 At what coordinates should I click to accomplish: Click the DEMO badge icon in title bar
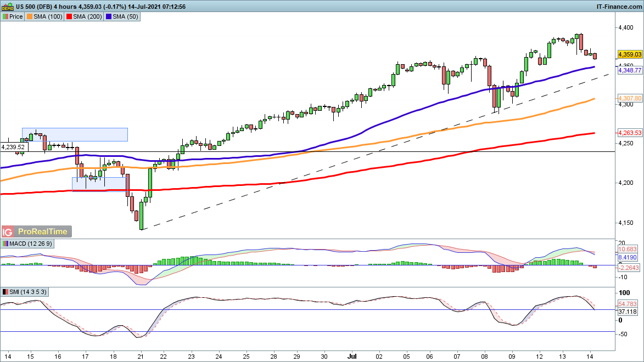click(x=8, y=7)
